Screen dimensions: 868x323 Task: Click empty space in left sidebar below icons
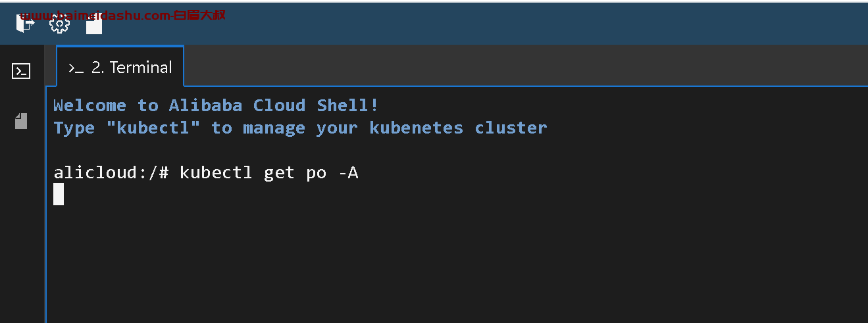(22, 230)
